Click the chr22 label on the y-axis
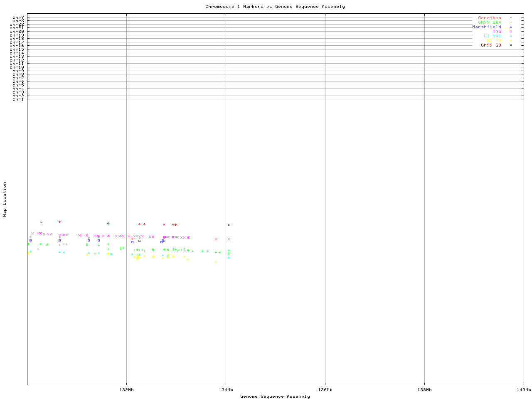The height and width of the screenshot is (399, 532). pos(17,25)
